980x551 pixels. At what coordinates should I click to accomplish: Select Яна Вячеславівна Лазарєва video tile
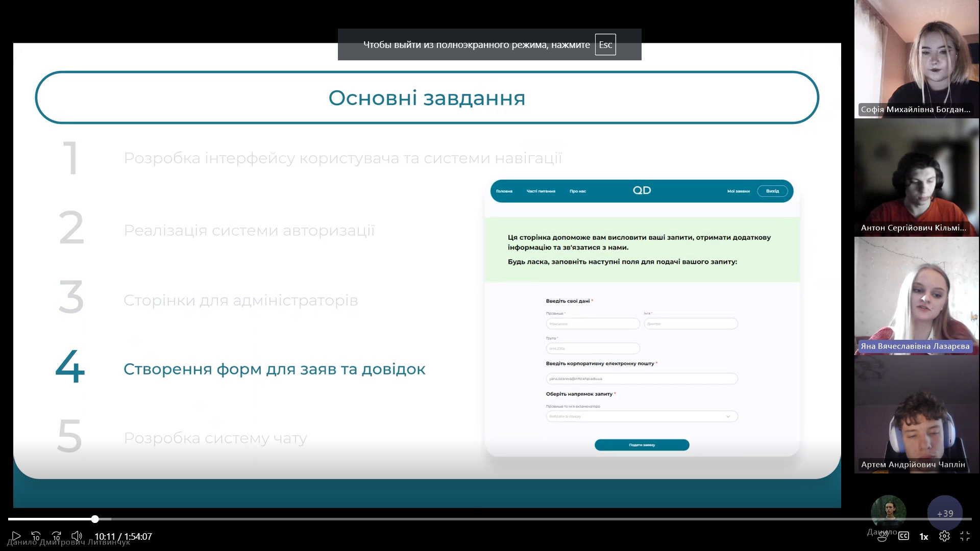pos(916,295)
